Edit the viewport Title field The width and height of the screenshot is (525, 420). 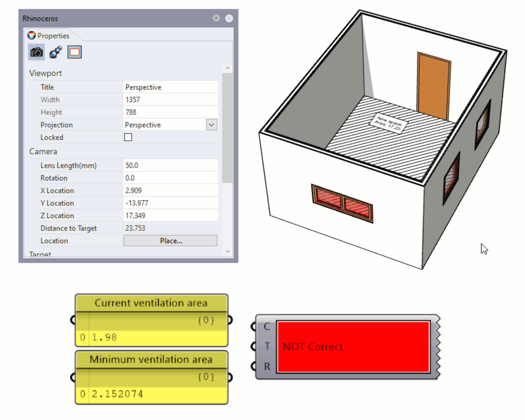(170, 87)
